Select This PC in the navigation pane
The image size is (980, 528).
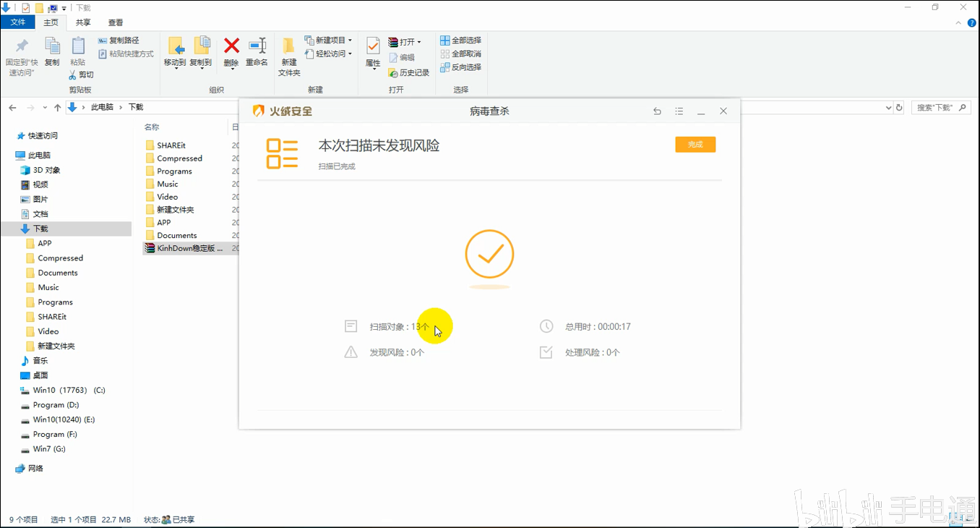click(33, 156)
